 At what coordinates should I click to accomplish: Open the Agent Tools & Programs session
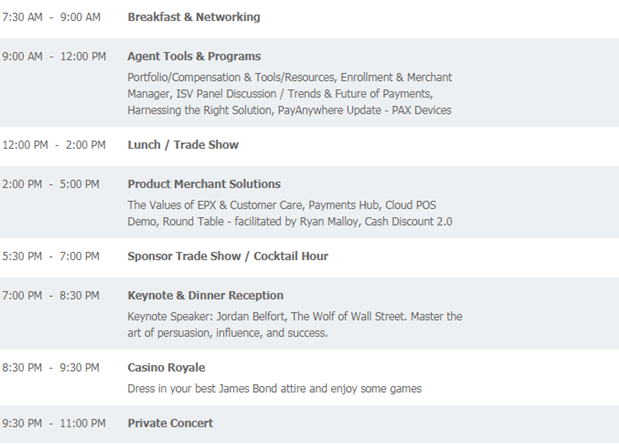tap(193, 56)
